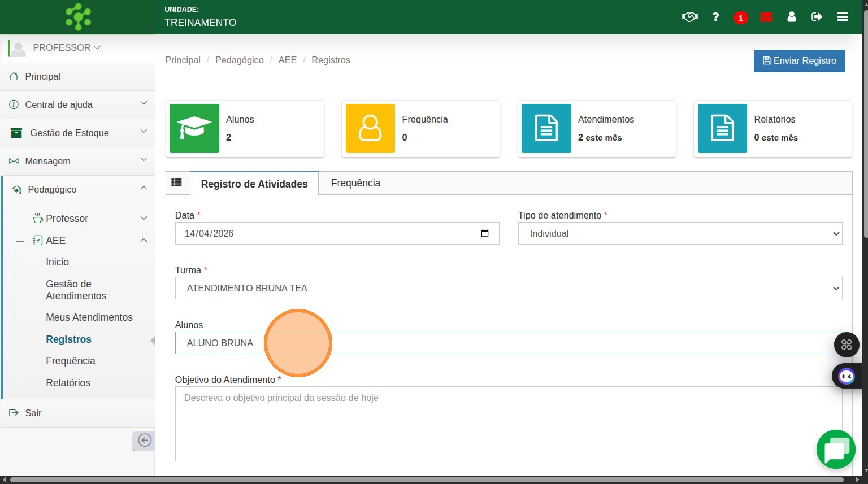Click the user profile icon
This screenshot has height=484, width=868.
792,17
